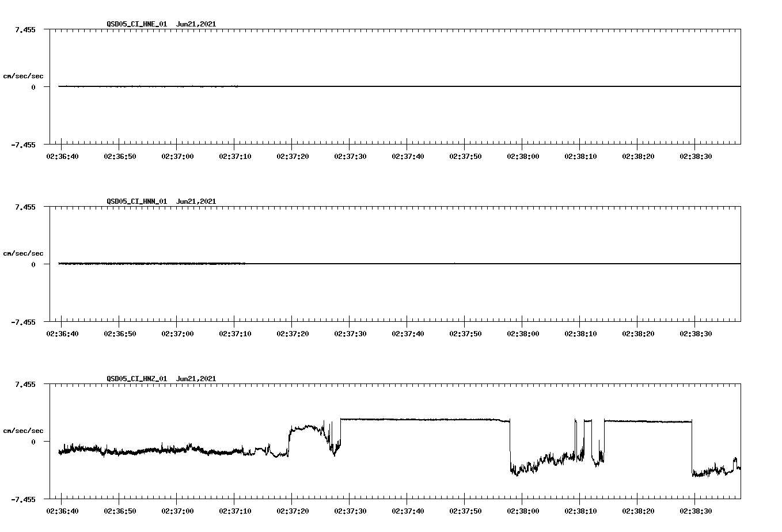Click the 02:38:30 time label under the HNZ plot
782x532 pixels.
[696, 511]
